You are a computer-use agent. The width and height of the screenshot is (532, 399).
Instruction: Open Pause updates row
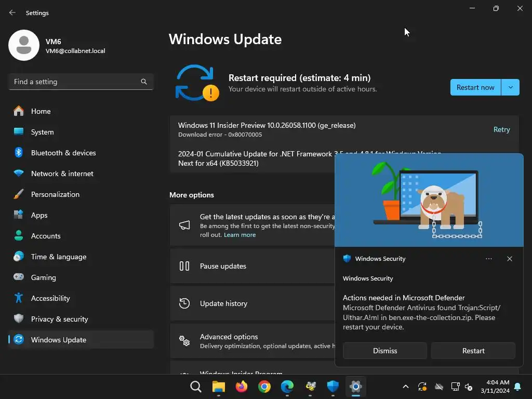(252, 266)
